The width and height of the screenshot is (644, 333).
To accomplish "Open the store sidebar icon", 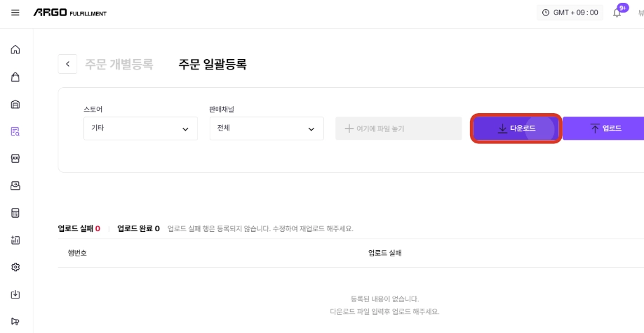I will [15, 159].
